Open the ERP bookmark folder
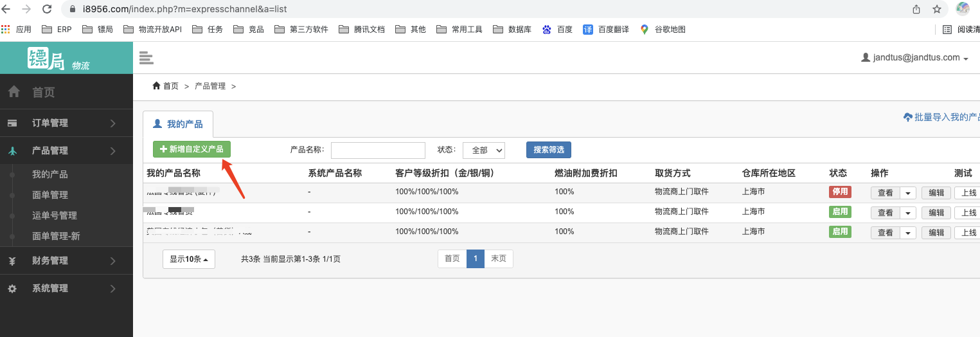 click(57, 29)
